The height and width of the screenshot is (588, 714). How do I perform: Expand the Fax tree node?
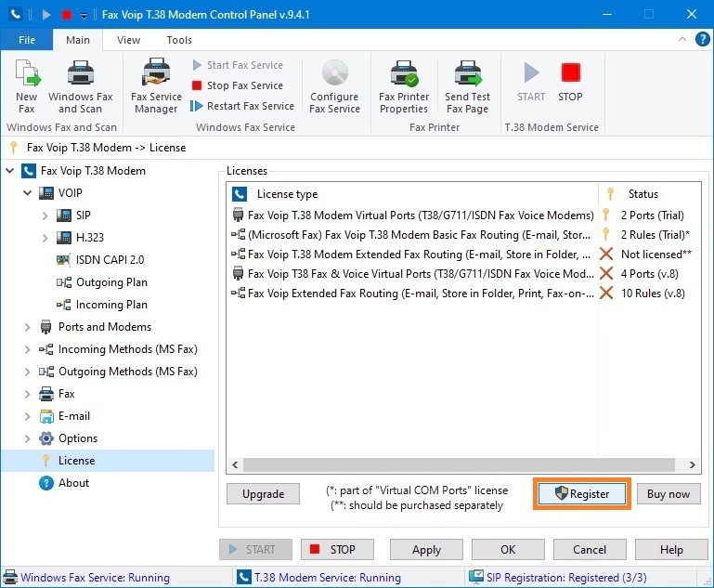[27, 394]
